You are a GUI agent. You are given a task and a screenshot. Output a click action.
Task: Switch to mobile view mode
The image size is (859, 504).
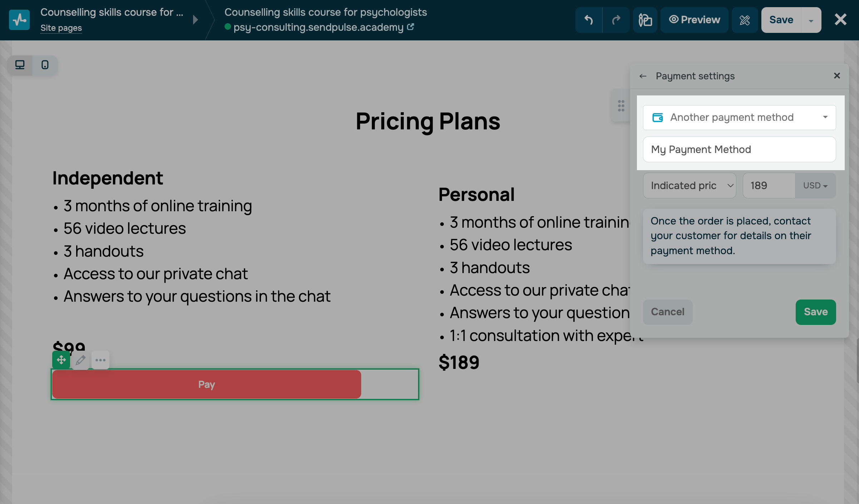pyautogui.click(x=45, y=65)
